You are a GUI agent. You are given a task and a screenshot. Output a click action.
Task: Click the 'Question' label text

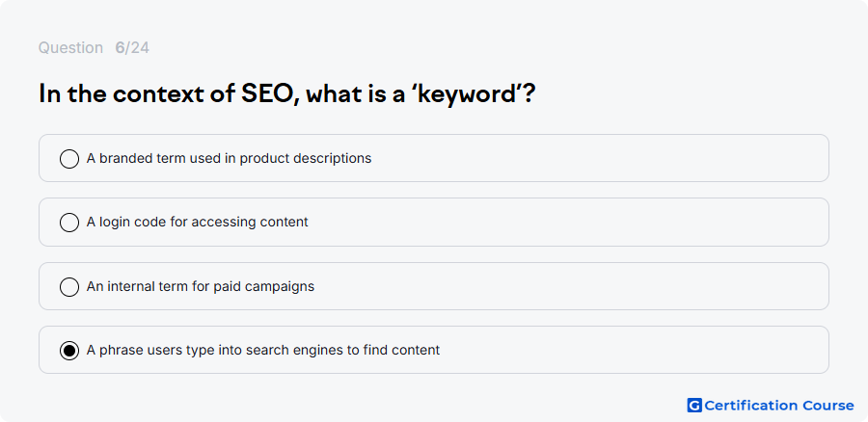click(70, 47)
